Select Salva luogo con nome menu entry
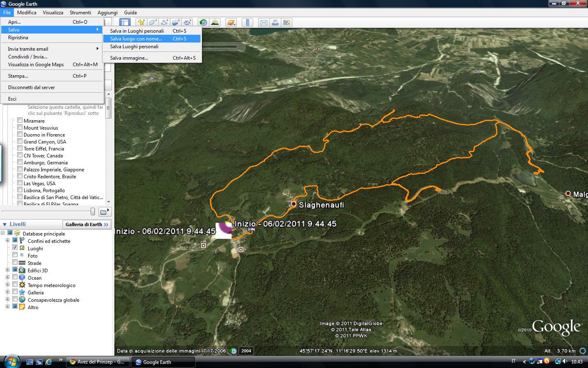This screenshot has width=588, height=368. [x=151, y=39]
